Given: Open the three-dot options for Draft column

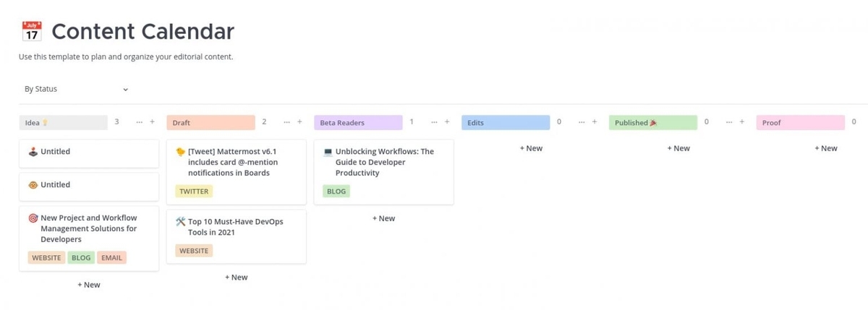Looking at the screenshot, I should tap(287, 122).
